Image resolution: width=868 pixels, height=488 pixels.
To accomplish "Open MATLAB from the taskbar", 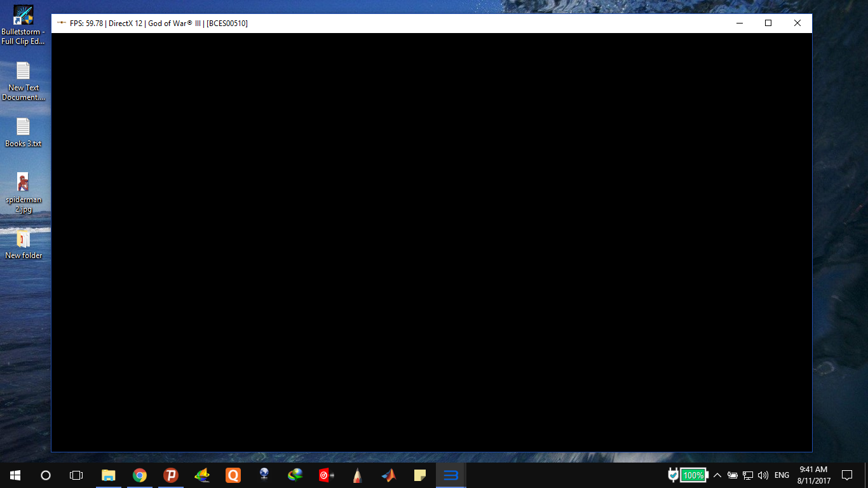I will point(389,475).
